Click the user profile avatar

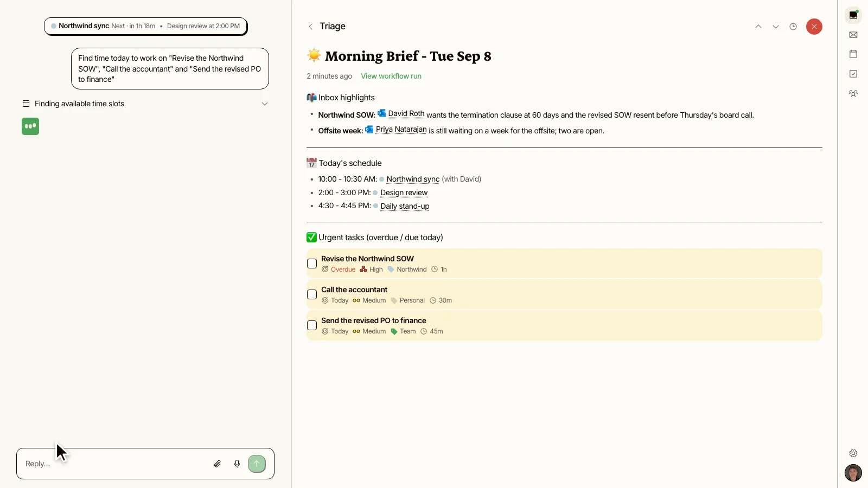pos(853,473)
